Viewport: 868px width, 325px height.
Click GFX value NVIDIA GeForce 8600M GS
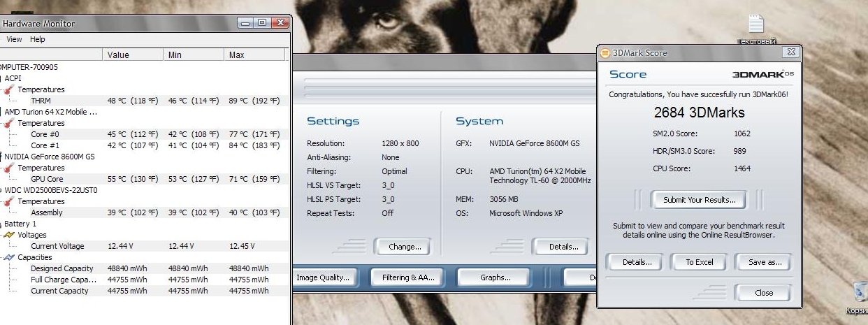[534, 143]
